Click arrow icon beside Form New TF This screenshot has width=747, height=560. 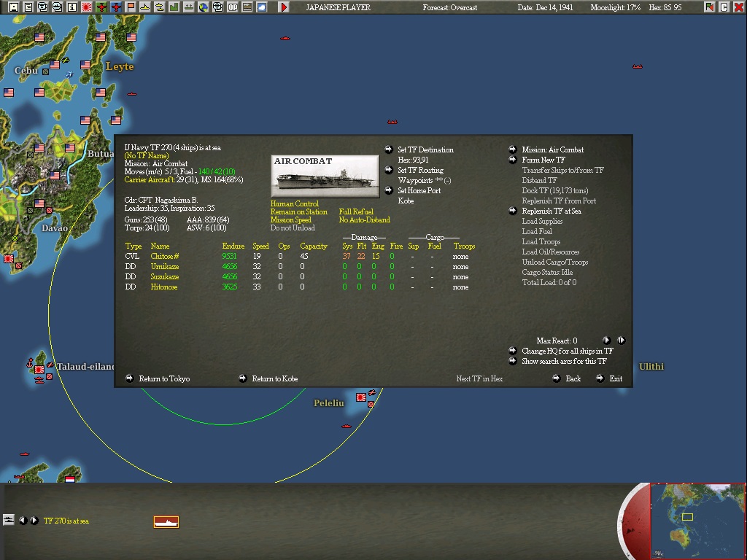pyautogui.click(x=513, y=160)
